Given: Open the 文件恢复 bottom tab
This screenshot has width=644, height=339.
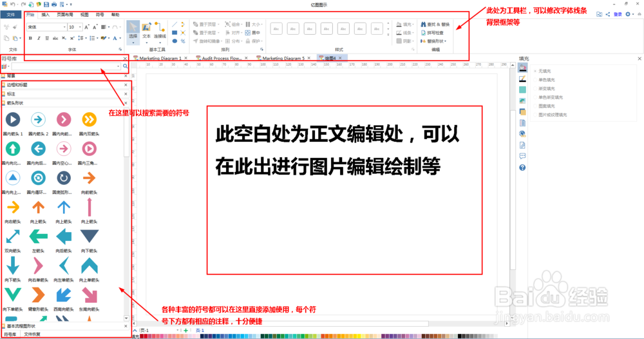Looking at the screenshot, I should point(32,334).
